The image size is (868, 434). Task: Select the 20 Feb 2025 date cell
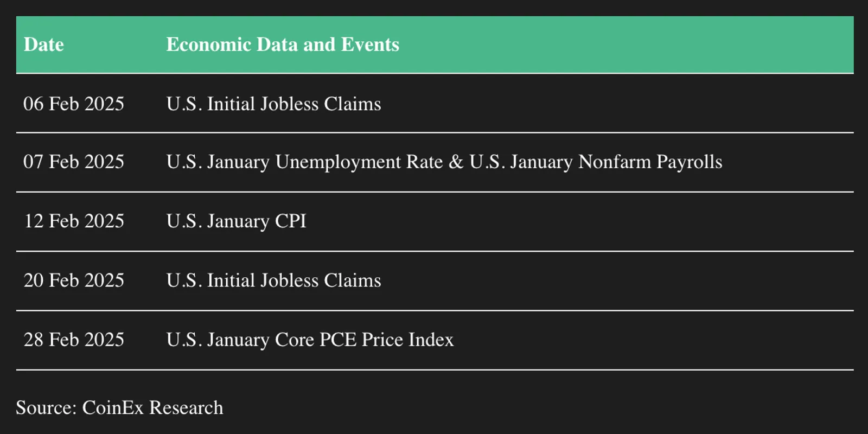pyautogui.click(x=74, y=280)
